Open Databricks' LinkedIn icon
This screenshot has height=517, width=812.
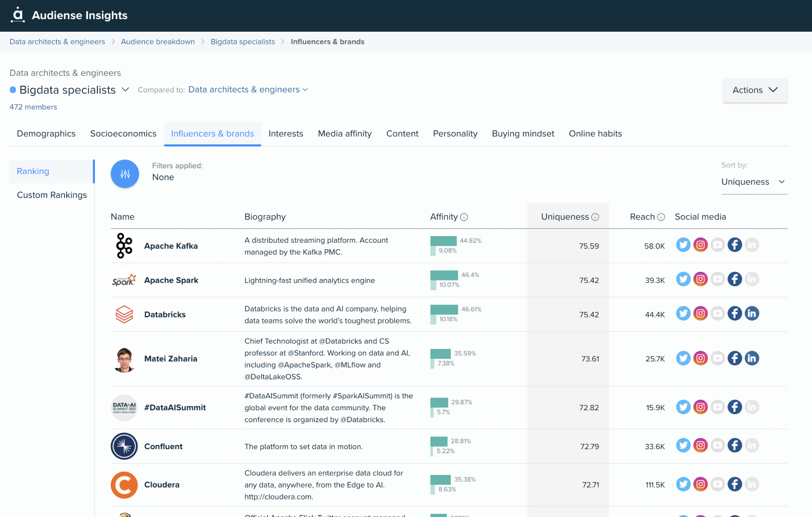(x=752, y=313)
